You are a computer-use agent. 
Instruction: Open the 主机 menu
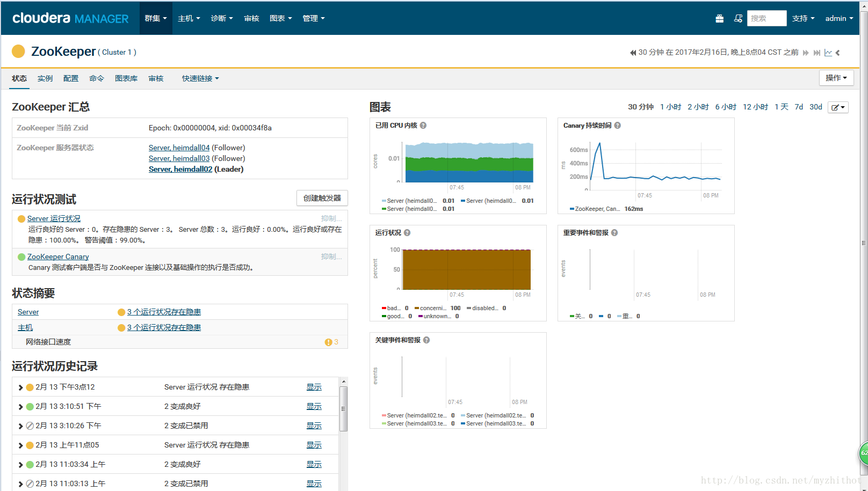(189, 18)
